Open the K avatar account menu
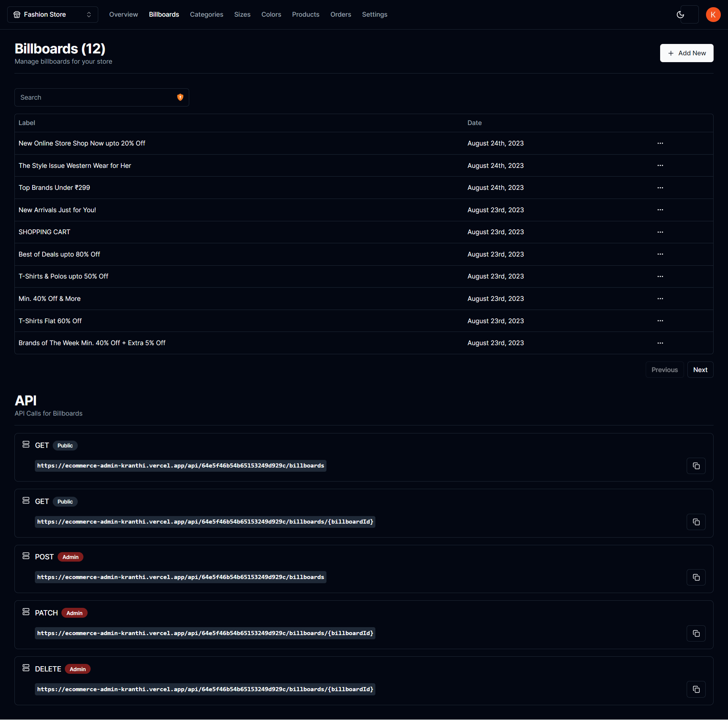The width and height of the screenshot is (728, 720). coord(713,14)
